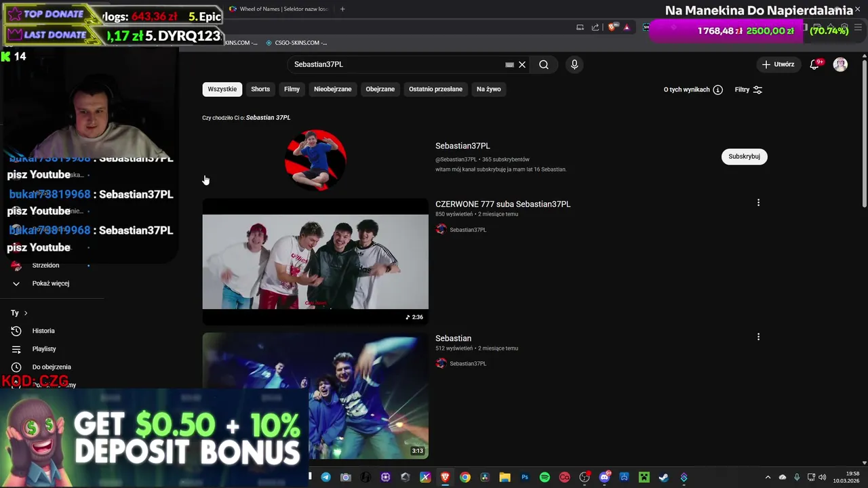Open more options for Sebastian video

[758, 337]
